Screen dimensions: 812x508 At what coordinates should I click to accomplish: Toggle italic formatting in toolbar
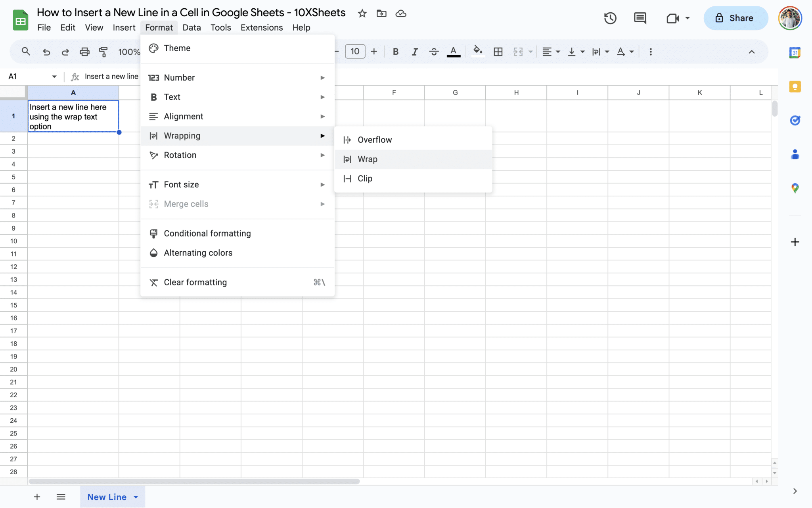[x=415, y=52]
